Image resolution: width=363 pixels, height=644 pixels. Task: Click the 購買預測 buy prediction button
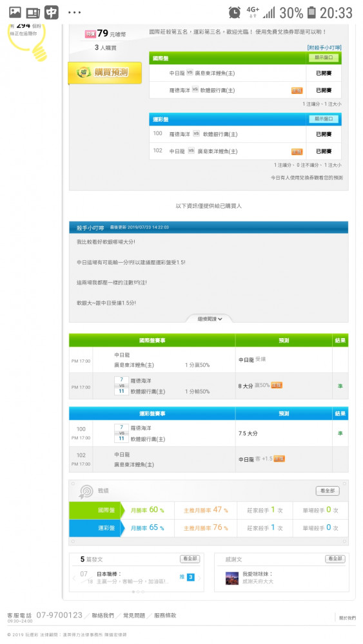click(105, 73)
